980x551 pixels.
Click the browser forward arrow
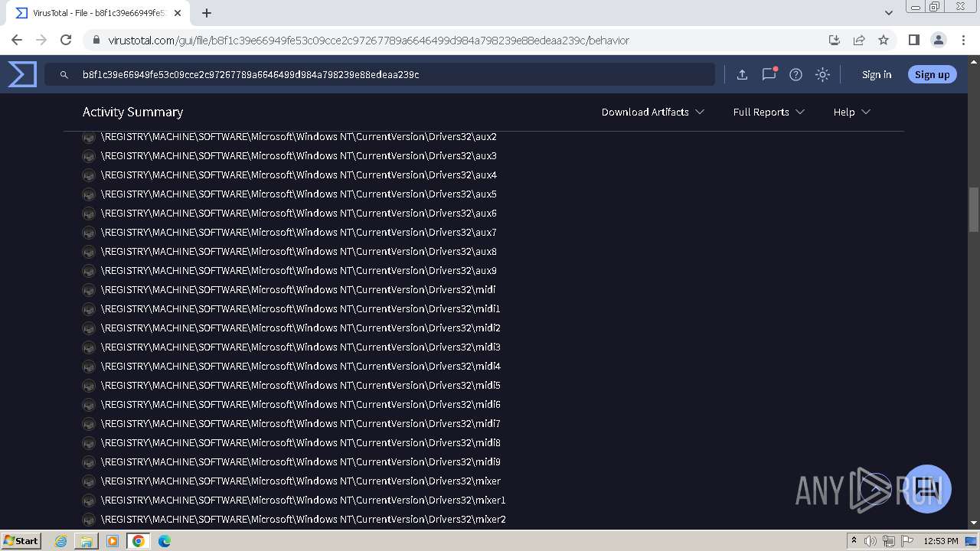tap(41, 40)
